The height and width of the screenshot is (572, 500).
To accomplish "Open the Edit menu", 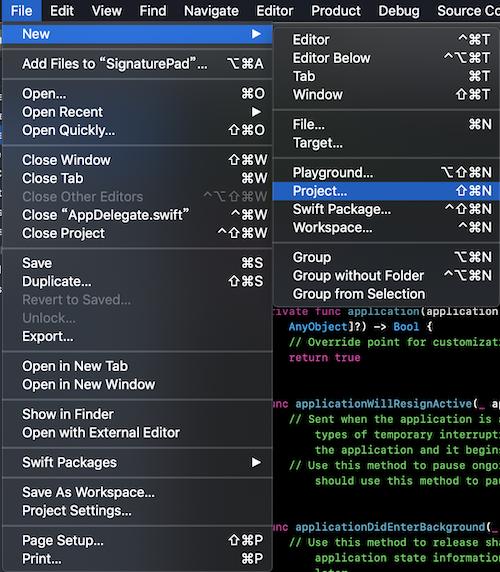I will (x=62, y=11).
